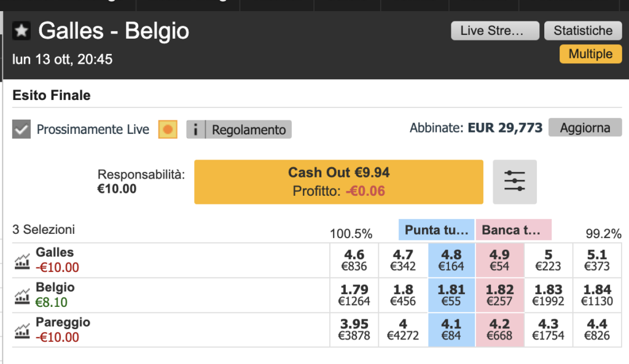Click the favorite star icon beside Galles - Belgio

point(21,30)
